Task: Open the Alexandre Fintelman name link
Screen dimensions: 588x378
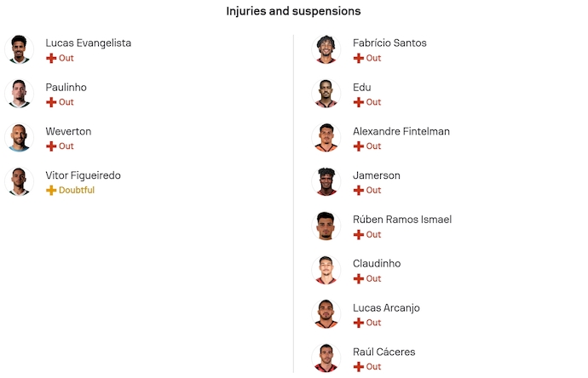Action: [x=401, y=132]
